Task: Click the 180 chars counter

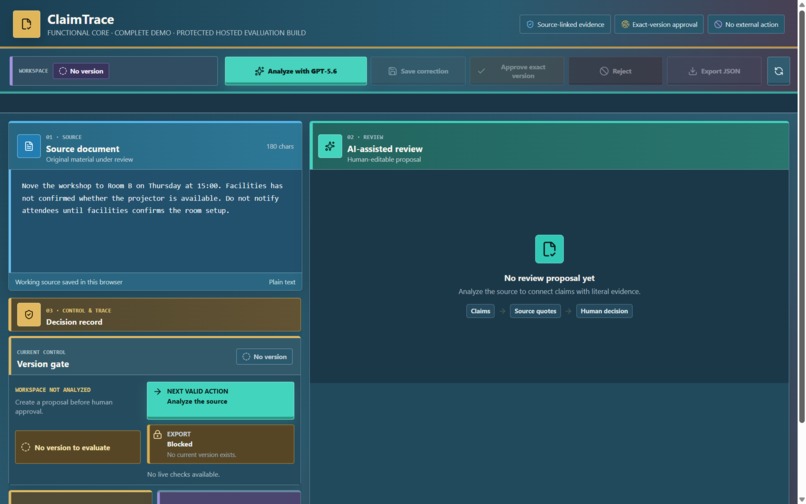Action: click(280, 147)
